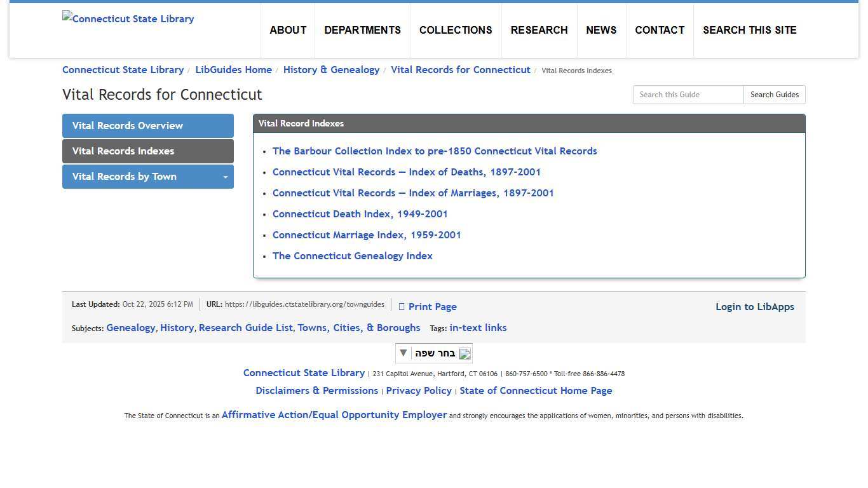Click the Print Page icon
This screenshot has width=868, height=488.
402,306
